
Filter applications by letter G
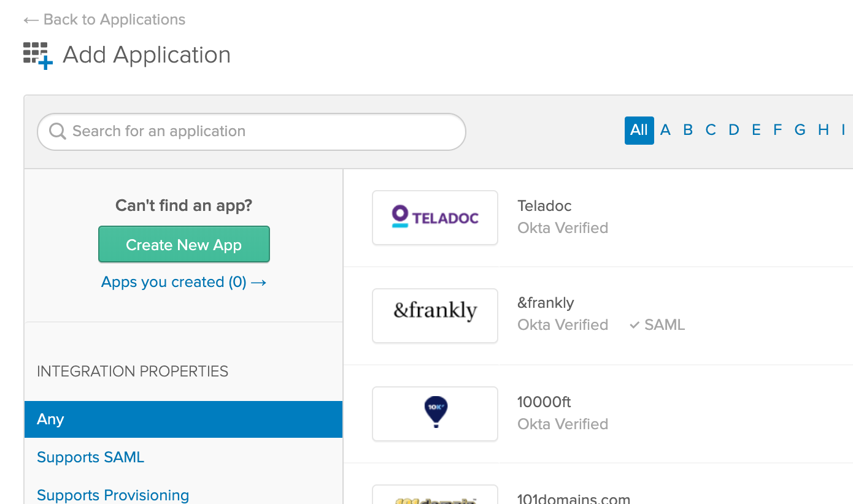800,130
